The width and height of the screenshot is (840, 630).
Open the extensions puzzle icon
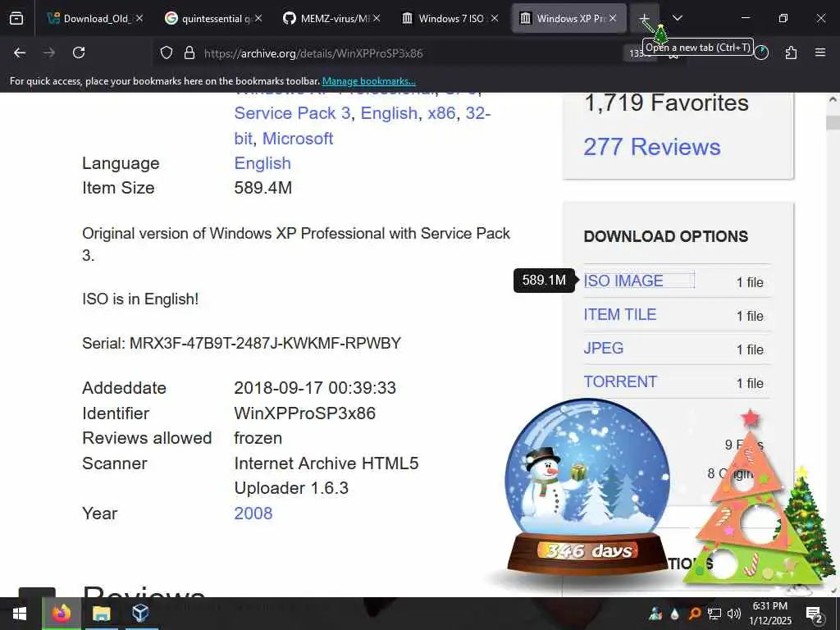tap(791, 52)
